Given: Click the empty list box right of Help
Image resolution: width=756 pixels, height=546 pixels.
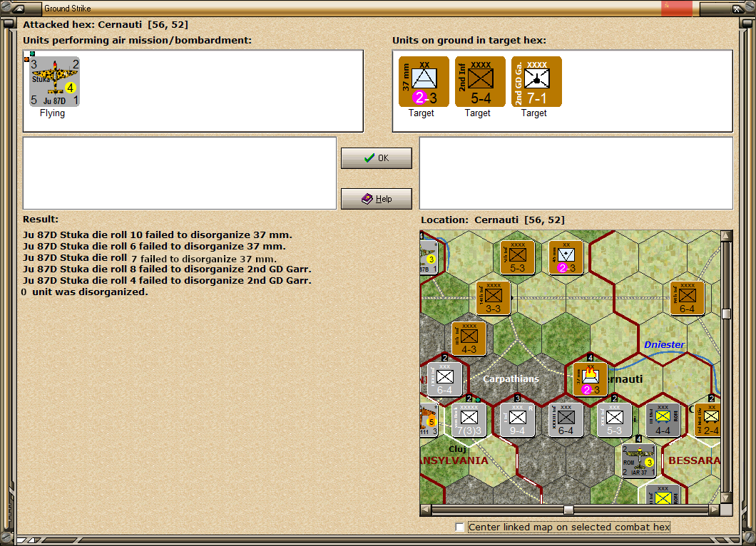Looking at the screenshot, I should (x=576, y=173).
